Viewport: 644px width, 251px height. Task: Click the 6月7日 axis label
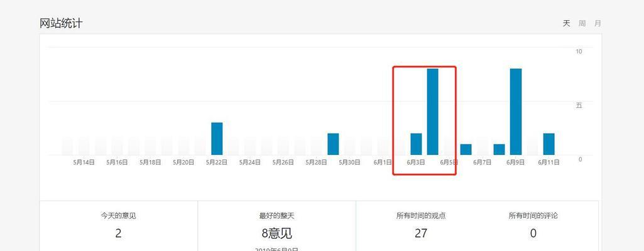[x=482, y=163]
